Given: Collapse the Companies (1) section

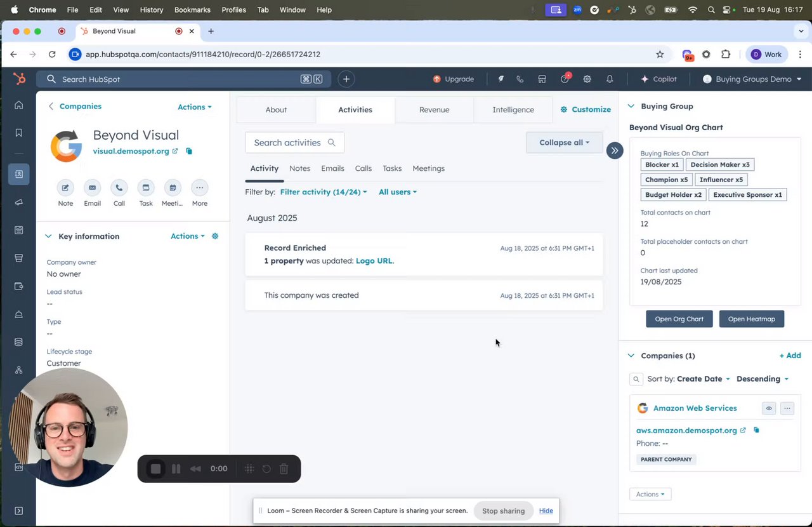Looking at the screenshot, I should click(631, 356).
